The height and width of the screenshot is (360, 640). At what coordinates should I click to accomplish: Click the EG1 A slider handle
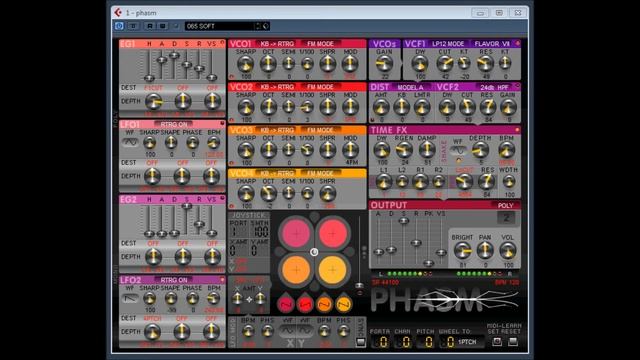tap(162, 60)
